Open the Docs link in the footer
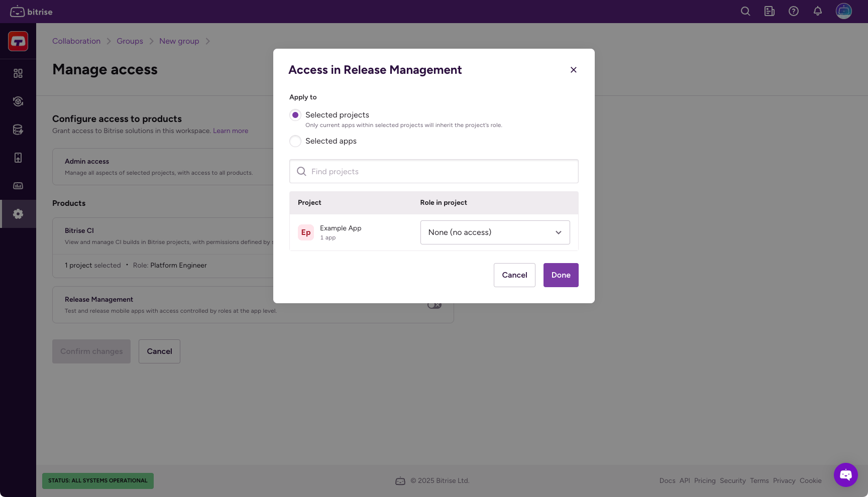The width and height of the screenshot is (868, 497). 667,480
